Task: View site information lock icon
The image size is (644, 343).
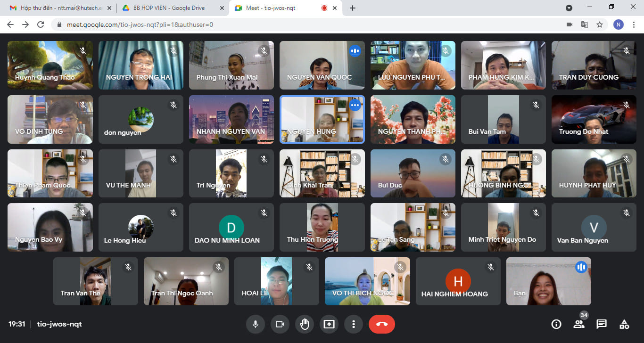Action: (59, 24)
